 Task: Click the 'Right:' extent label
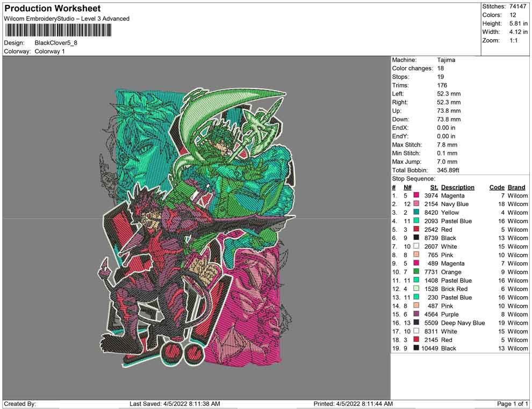pos(400,102)
